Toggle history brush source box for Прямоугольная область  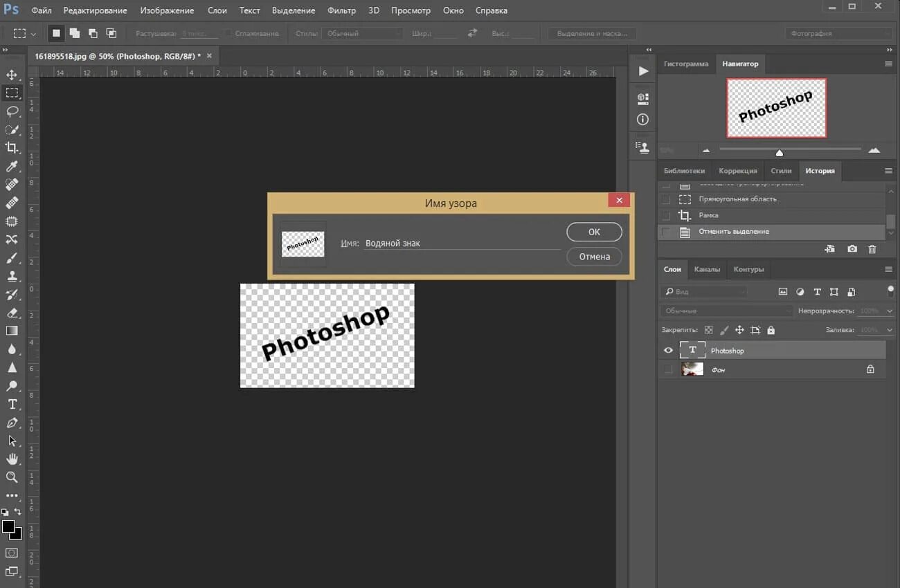click(666, 199)
